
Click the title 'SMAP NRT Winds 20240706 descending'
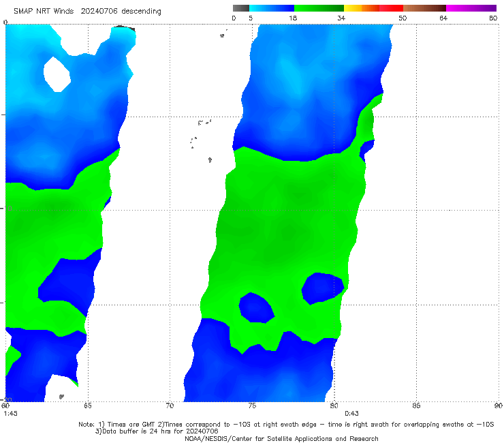(87, 11)
